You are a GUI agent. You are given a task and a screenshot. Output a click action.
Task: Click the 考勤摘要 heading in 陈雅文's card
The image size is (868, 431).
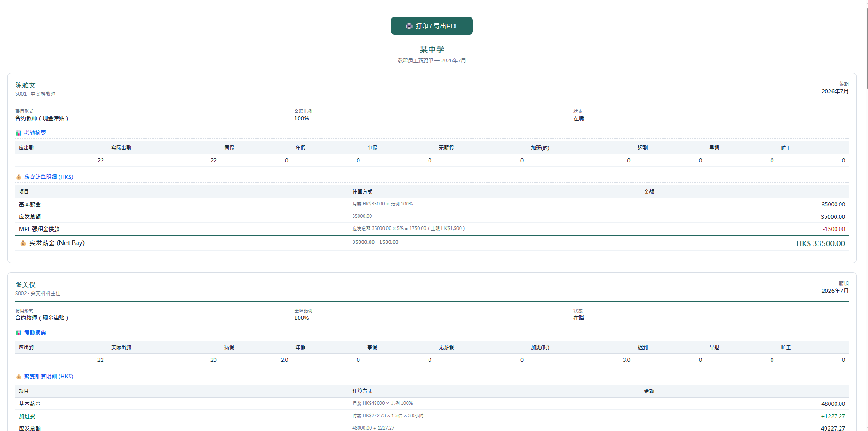pos(35,133)
